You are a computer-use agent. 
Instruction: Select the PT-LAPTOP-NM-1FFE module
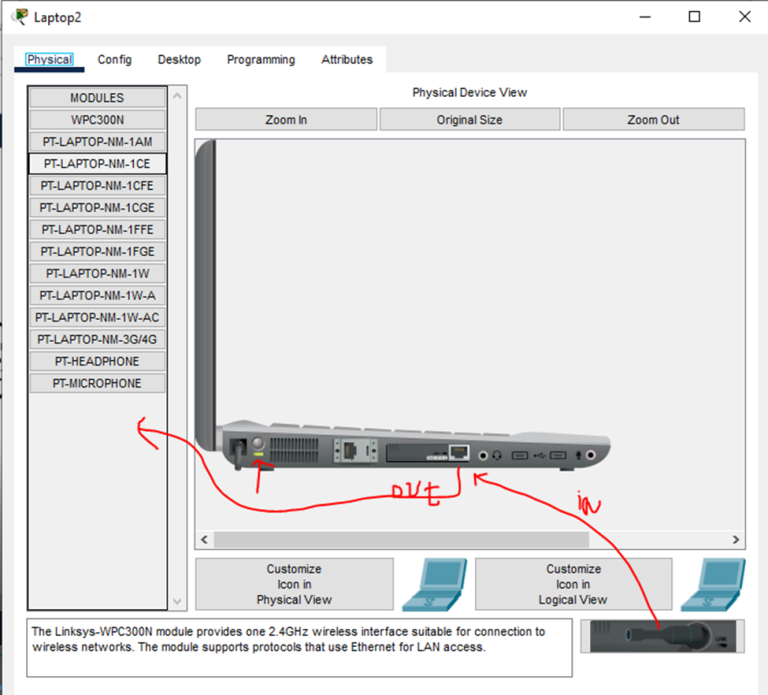point(97,230)
